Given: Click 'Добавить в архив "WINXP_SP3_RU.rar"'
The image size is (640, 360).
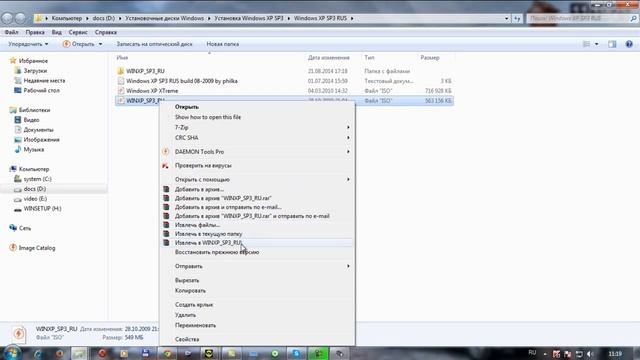Looking at the screenshot, I should coord(257,198).
